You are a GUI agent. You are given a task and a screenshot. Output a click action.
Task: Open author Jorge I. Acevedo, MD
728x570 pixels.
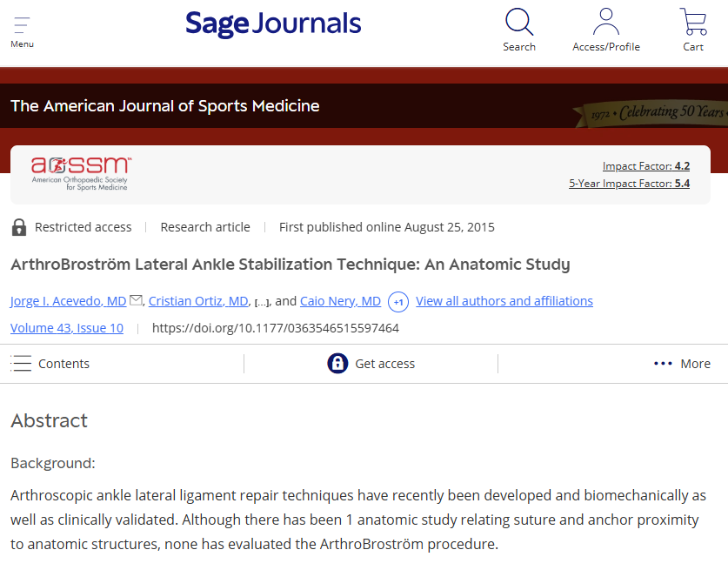tap(68, 301)
